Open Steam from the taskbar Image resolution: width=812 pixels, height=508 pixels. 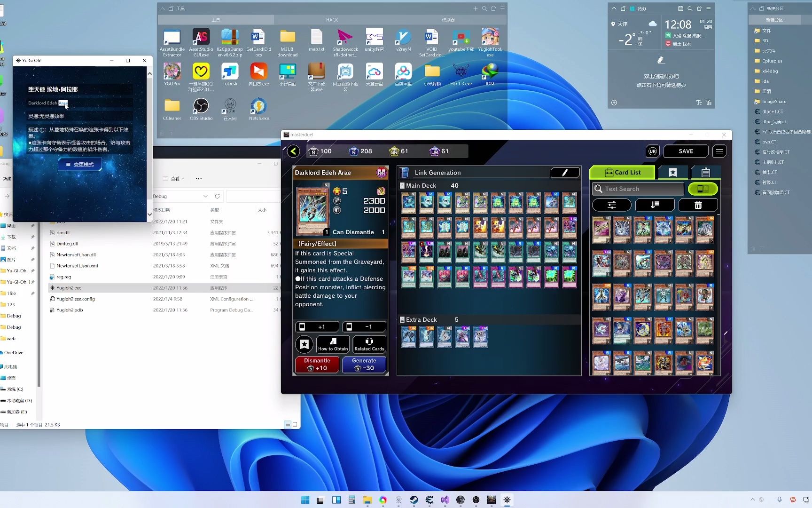pyautogui.click(x=414, y=500)
